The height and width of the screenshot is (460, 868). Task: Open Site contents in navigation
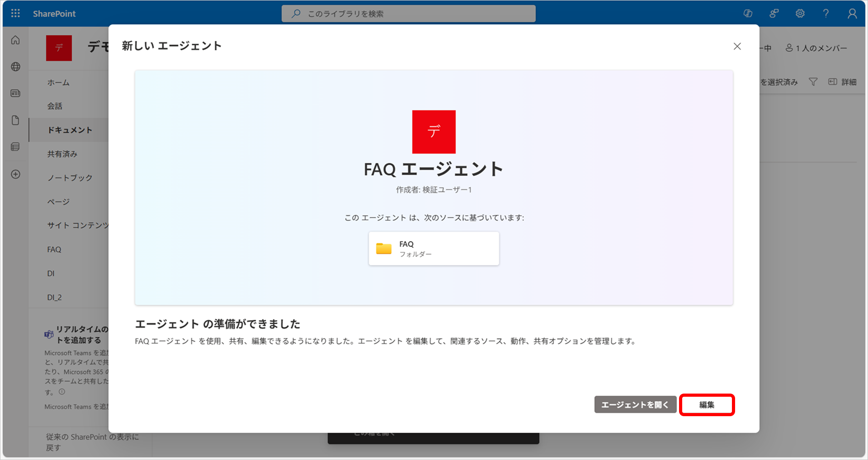click(x=78, y=225)
